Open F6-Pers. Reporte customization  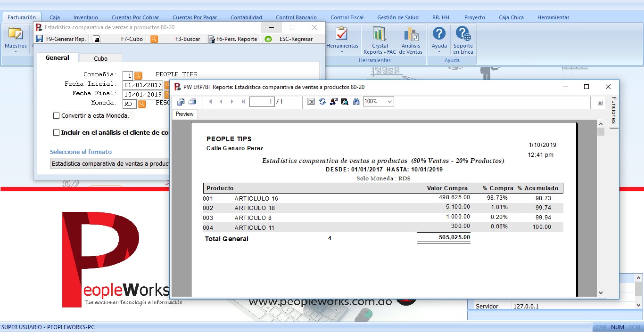[x=233, y=39]
